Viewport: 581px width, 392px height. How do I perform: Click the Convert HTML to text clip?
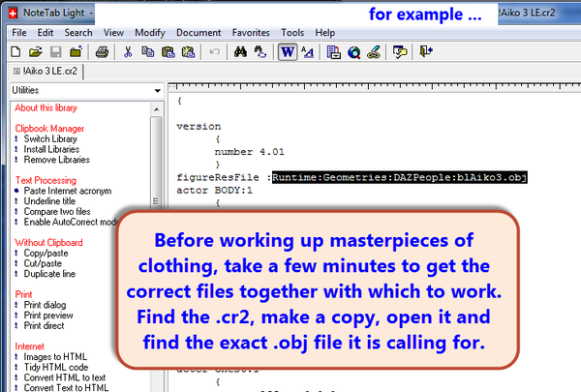tap(65, 377)
